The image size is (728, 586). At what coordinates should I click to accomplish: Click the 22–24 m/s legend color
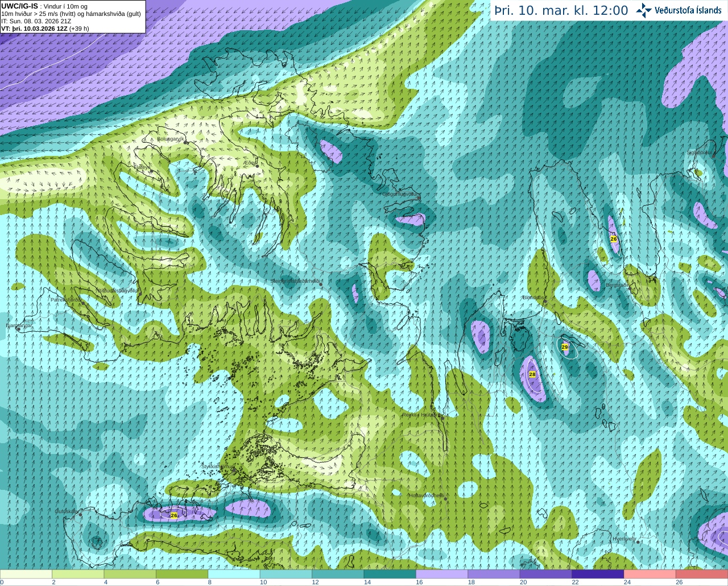point(598,574)
